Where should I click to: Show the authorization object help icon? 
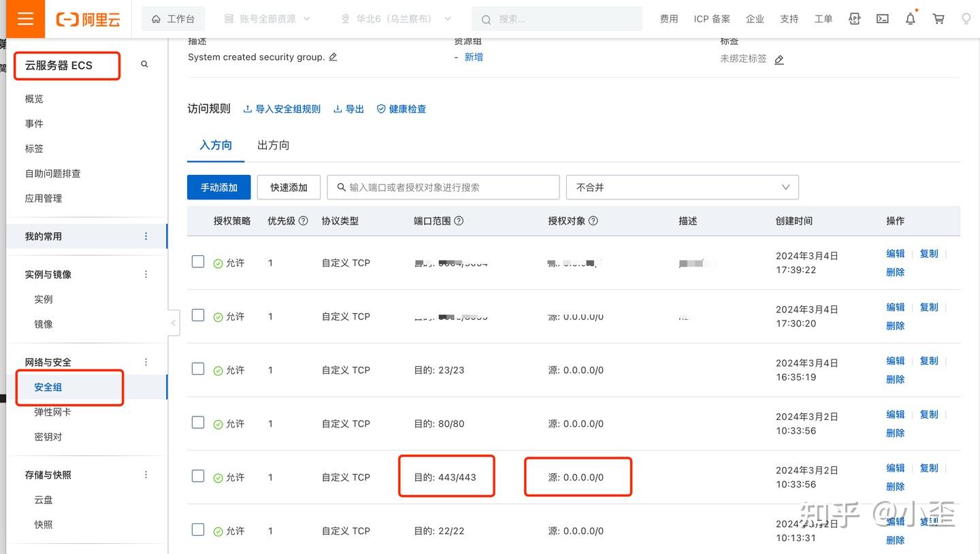point(593,221)
